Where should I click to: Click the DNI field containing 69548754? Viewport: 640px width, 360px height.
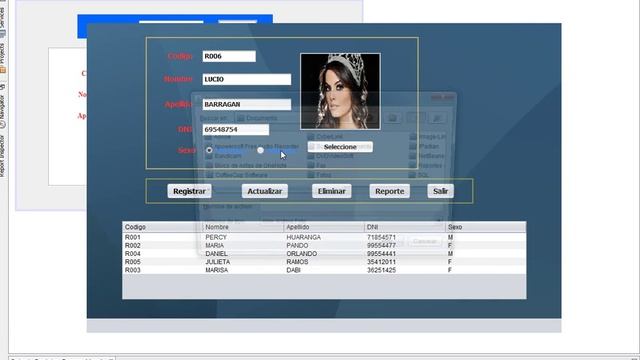[x=236, y=129]
